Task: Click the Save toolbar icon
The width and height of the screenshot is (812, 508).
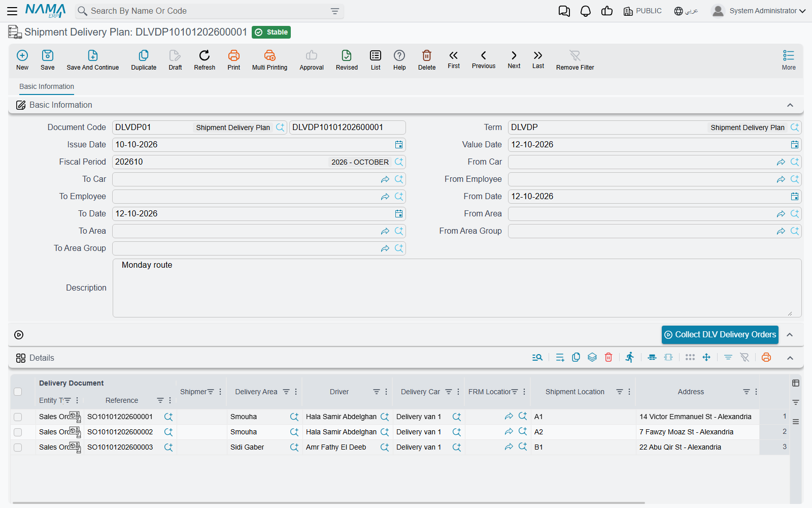Action: tap(48, 60)
